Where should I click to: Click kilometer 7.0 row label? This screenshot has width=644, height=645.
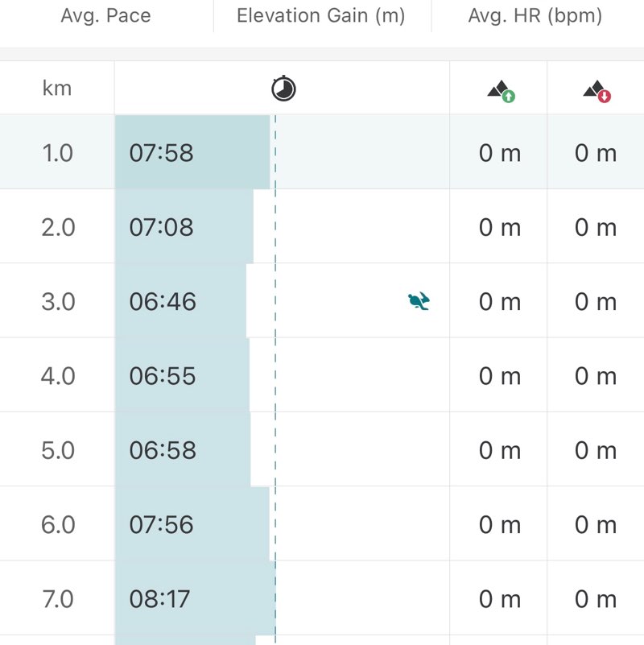point(57,599)
